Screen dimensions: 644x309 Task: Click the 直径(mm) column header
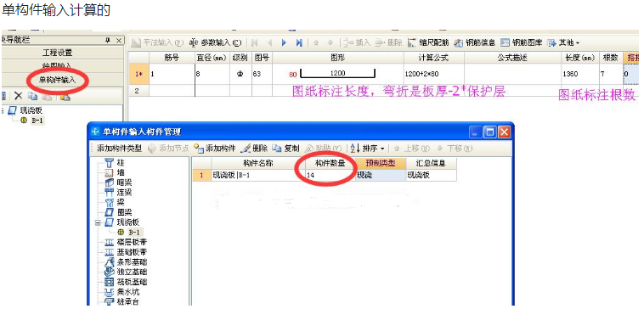pos(212,58)
